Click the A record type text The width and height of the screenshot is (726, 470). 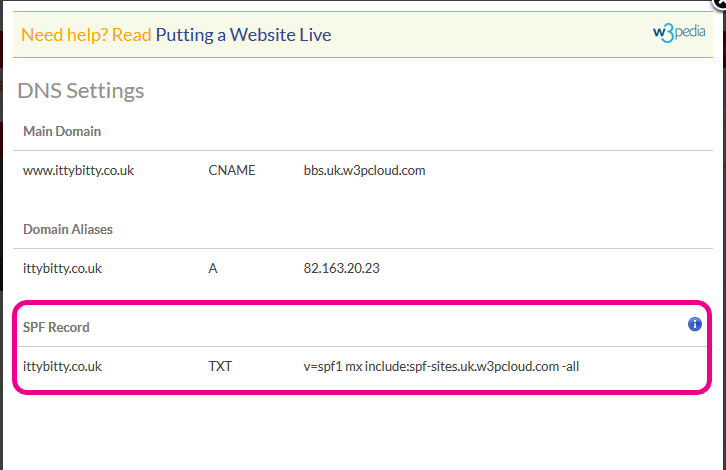(213, 269)
